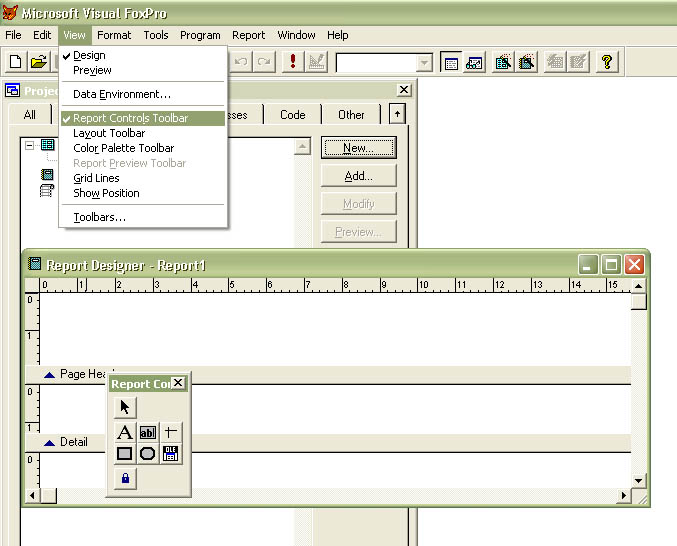Open the Program menu
Image resolution: width=677 pixels, height=546 pixels.
pyautogui.click(x=200, y=35)
